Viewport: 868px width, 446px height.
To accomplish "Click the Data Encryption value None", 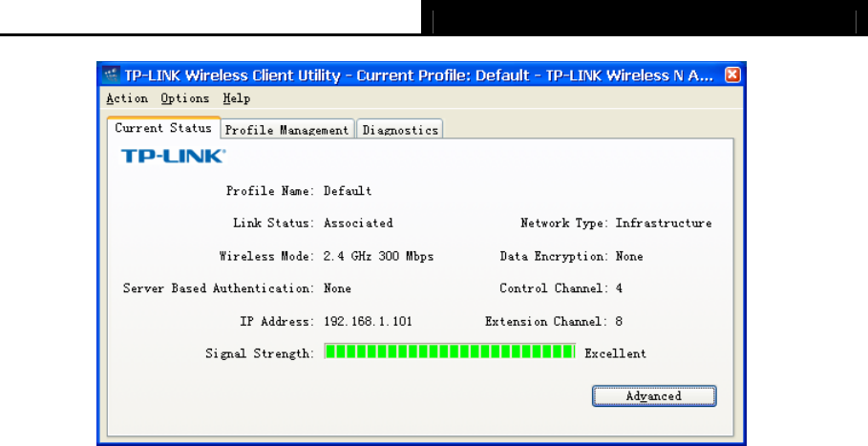I will [x=629, y=256].
